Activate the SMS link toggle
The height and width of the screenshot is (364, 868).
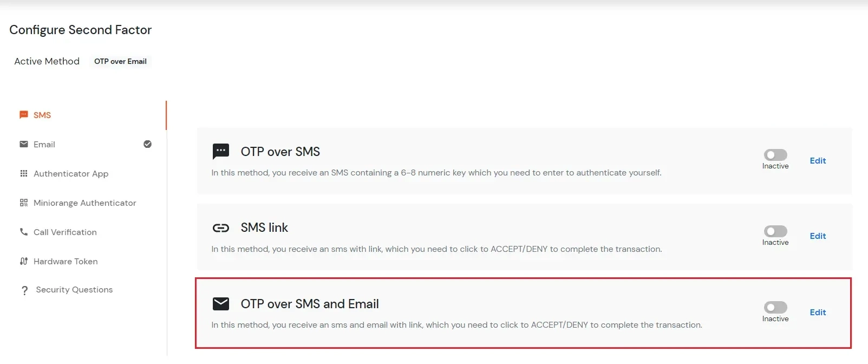(x=775, y=231)
